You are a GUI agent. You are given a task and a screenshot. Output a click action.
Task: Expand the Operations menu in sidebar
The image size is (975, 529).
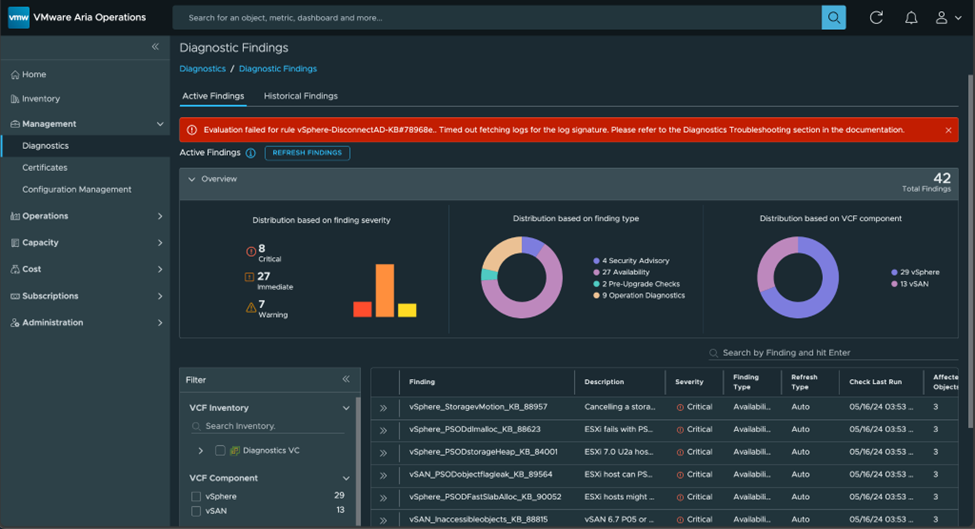pos(159,216)
